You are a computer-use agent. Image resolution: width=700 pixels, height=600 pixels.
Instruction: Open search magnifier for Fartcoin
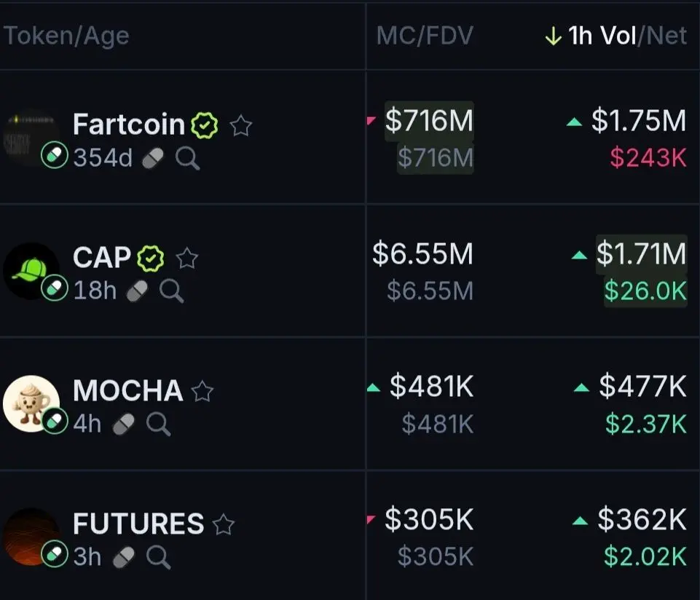tap(187, 158)
